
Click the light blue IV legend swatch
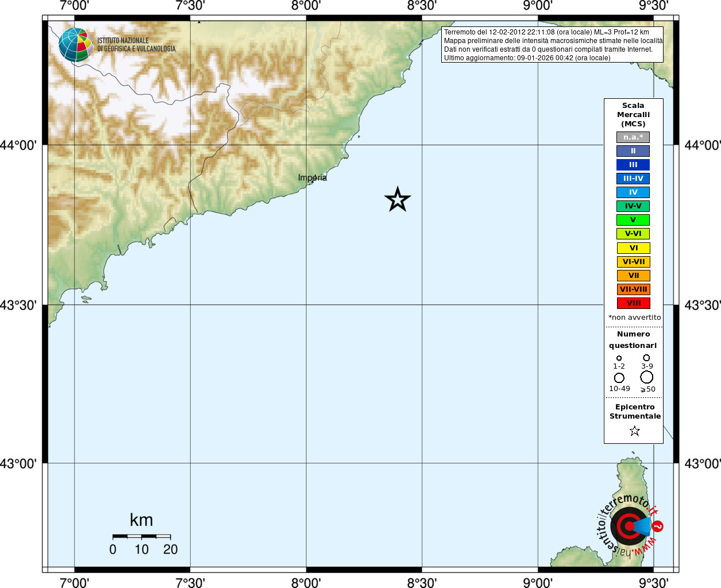[x=633, y=192]
